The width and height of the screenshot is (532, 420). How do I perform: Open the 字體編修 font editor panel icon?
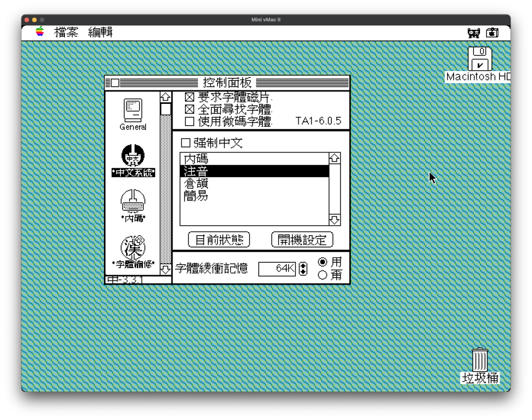click(133, 247)
